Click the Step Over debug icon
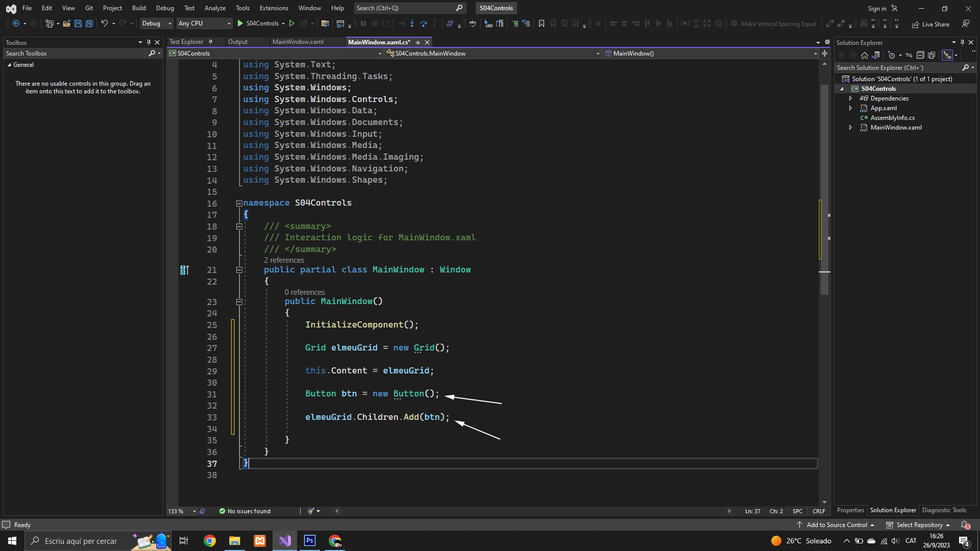 [x=423, y=23]
